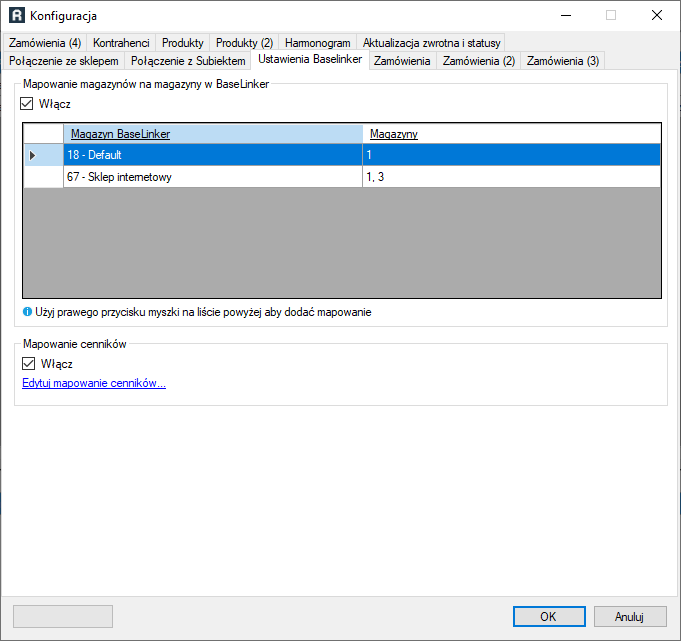The width and height of the screenshot is (681, 641).
Task: Click the blue info icon below the list
Action: (27, 312)
